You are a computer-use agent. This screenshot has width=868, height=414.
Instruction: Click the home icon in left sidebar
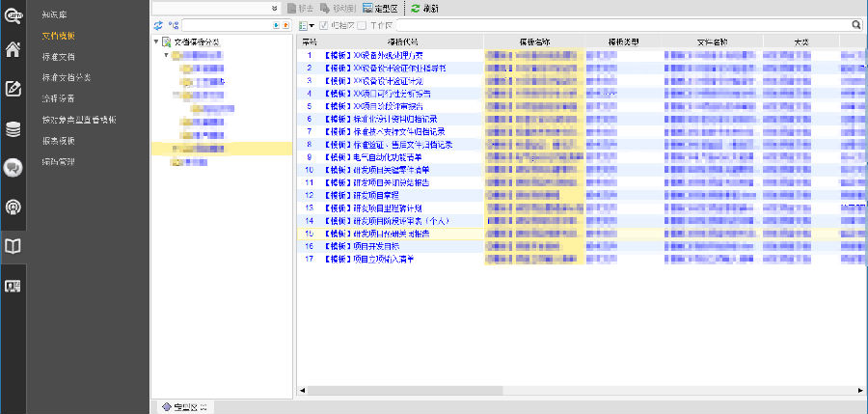click(14, 50)
